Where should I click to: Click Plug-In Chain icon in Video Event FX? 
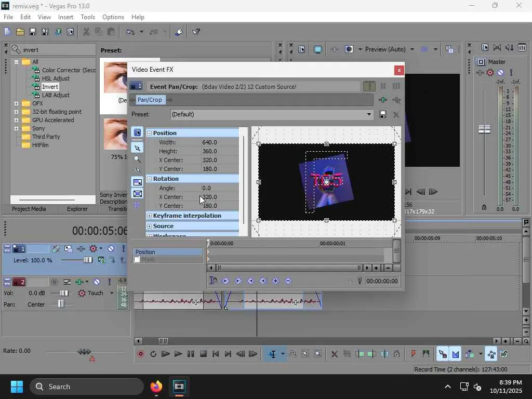(383, 100)
